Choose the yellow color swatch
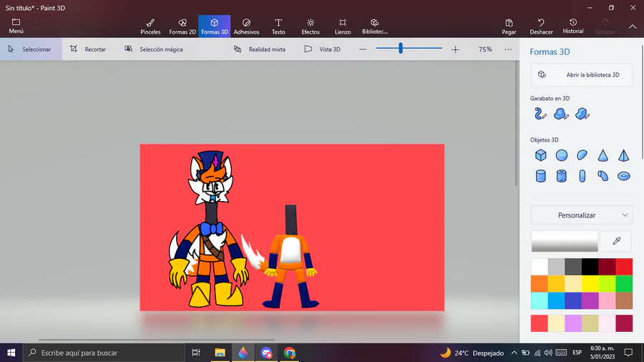This screenshot has height=362, width=644. tap(590, 283)
